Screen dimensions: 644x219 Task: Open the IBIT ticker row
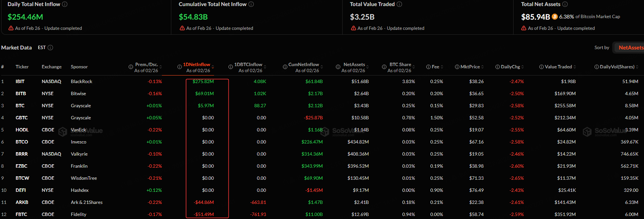[x=20, y=82]
